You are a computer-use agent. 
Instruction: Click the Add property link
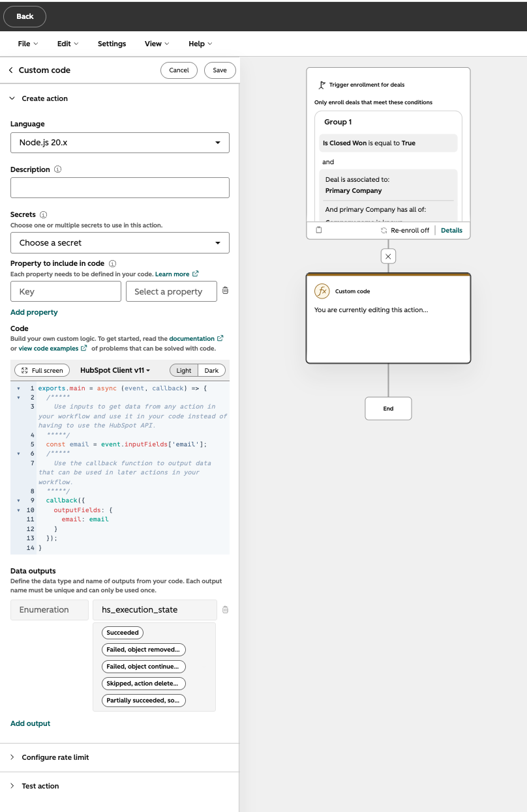click(34, 312)
